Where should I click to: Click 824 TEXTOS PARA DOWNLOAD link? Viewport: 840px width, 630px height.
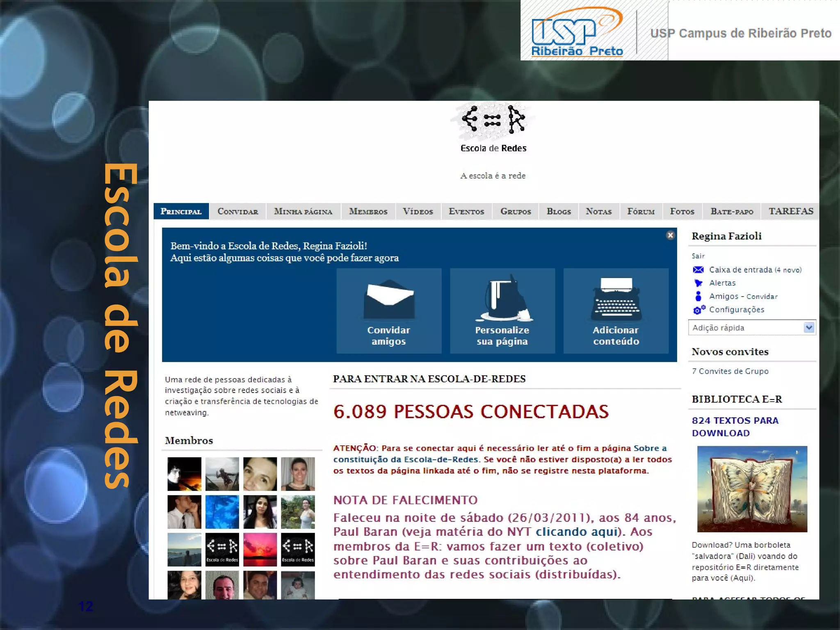[735, 427]
